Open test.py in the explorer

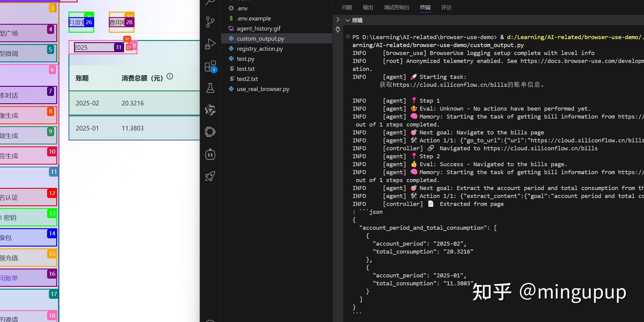[x=277, y=59]
